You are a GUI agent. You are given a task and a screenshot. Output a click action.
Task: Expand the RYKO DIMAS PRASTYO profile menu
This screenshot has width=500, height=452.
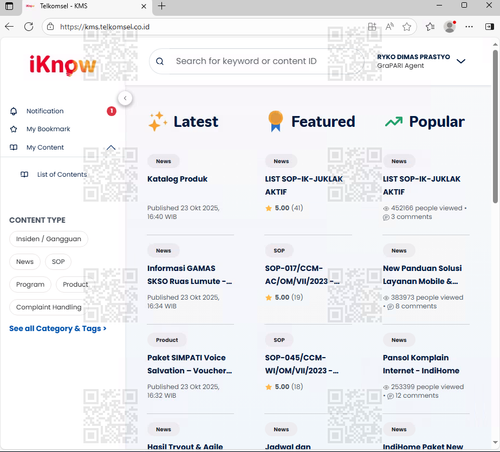coord(461,61)
